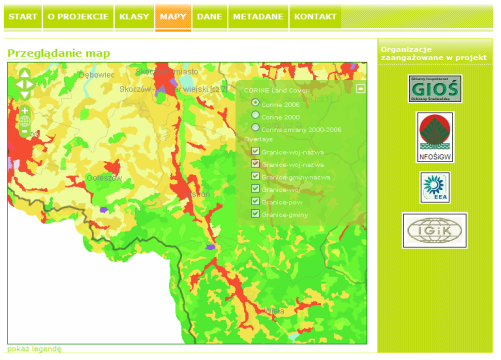501x360 pixels.
Task: Click the 'CORINE Land Cover' panel title
Action: 276,90
